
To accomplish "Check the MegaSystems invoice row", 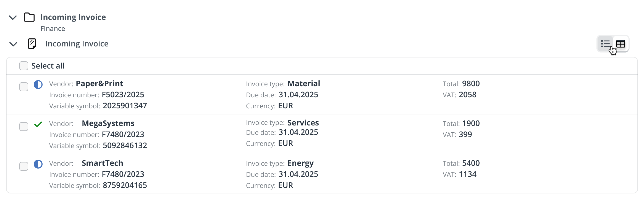I will [24, 127].
